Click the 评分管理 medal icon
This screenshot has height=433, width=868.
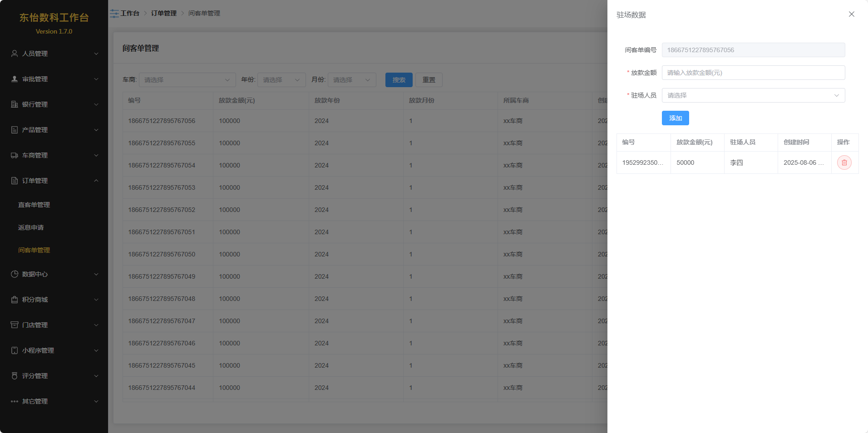[x=15, y=376]
